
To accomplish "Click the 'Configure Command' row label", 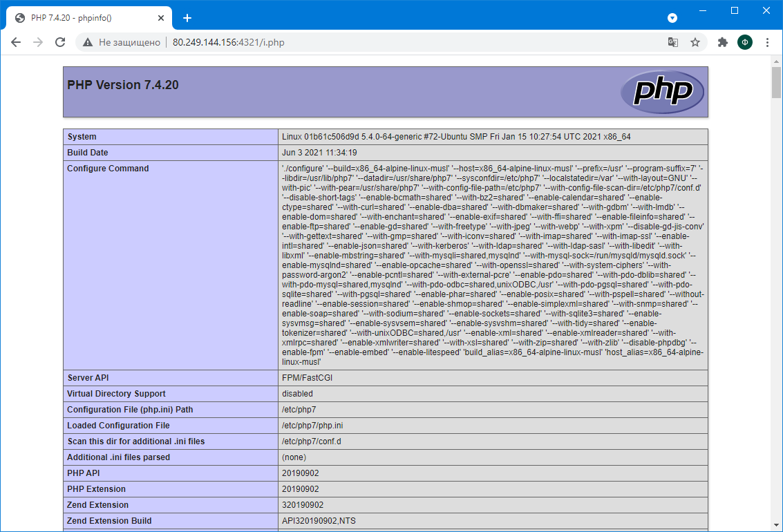I will 108,169.
